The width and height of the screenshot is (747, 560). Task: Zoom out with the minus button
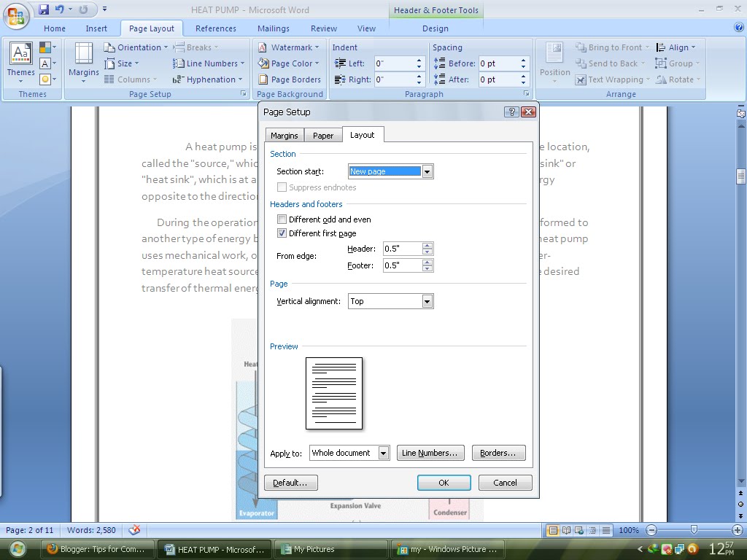pos(651,530)
